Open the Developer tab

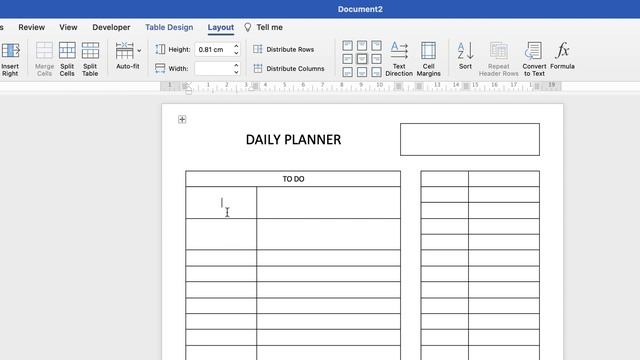pyautogui.click(x=111, y=27)
